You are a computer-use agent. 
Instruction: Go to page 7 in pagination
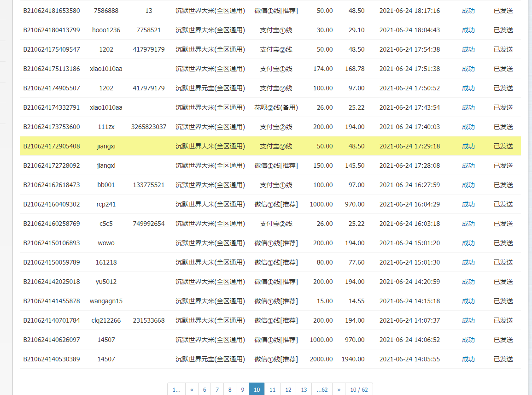coord(217,389)
